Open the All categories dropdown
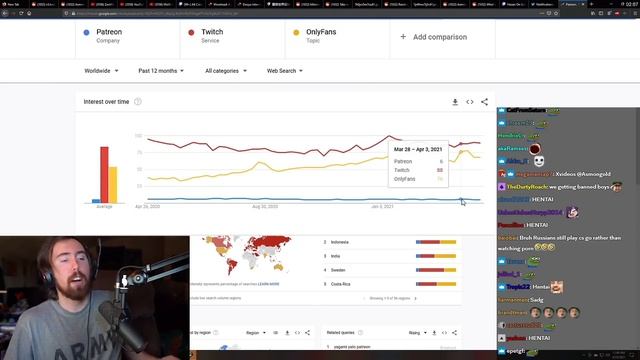640x360 pixels. (226, 71)
